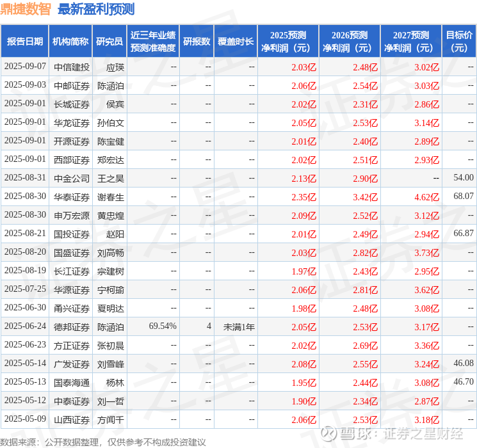This screenshot has width=477, height=448.
Task: Select the 华泰证券 cell
Action: coord(72,197)
